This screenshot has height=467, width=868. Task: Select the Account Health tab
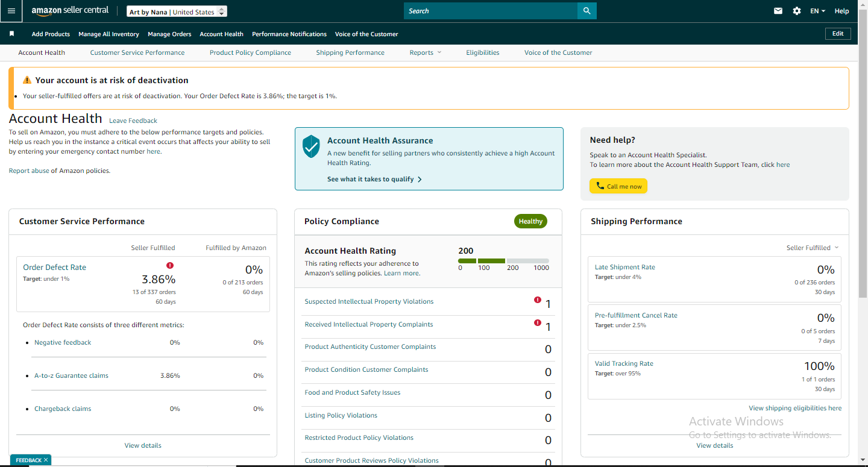[42, 52]
